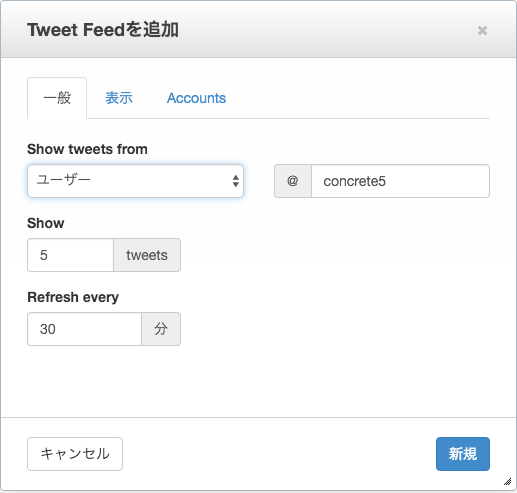Click the dialog resize handle
Viewport: 517px width, 493px height.
pos(507,482)
